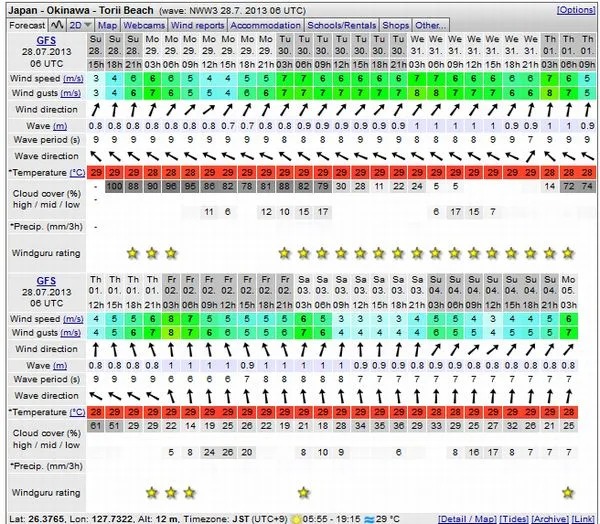Click the Wave (m) unit link in top table
The width and height of the screenshot is (600, 524).
coord(60,125)
